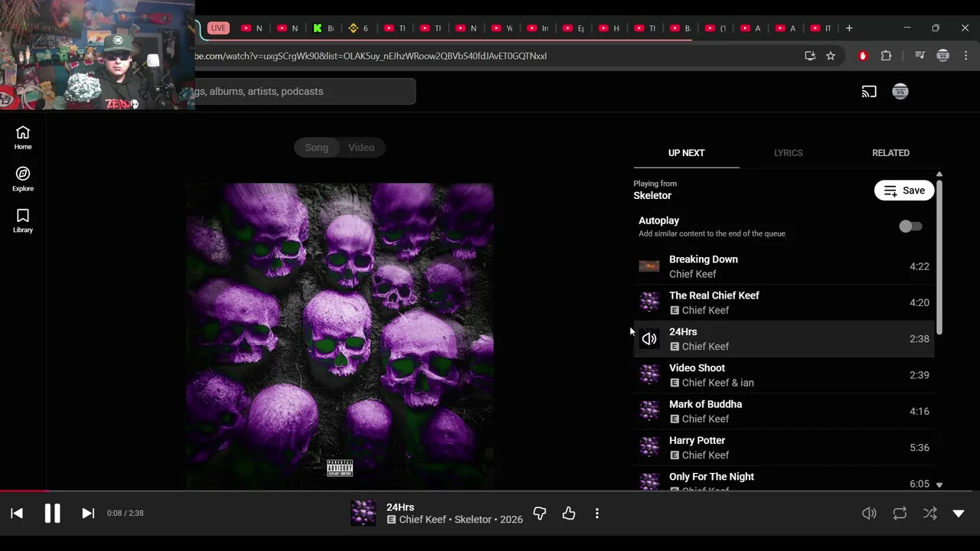
Task: Click the LIVE badge in tab strip
Action: 218,28
